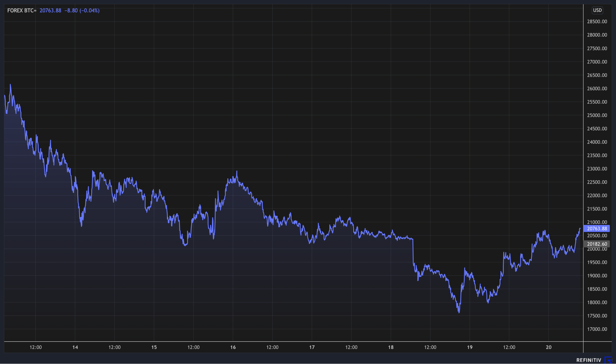Click the 28500.00 price axis label
This screenshot has width=616, height=364.
click(x=597, y=22)
